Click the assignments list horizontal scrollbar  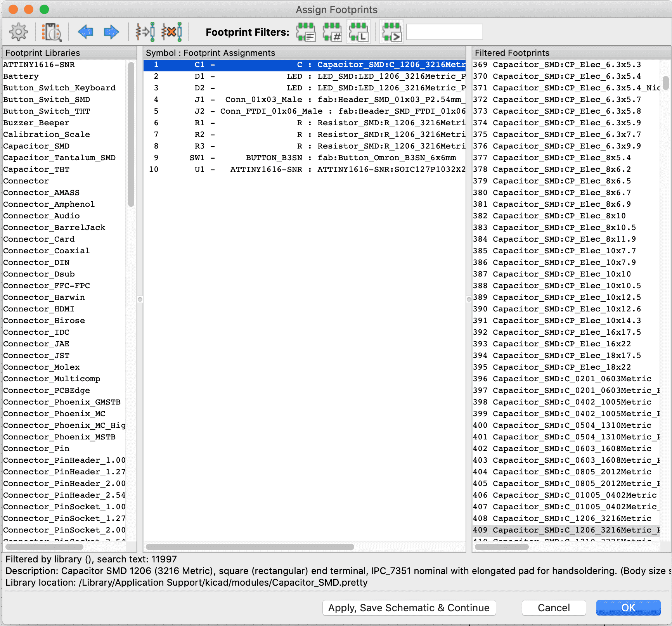(250, 547)
